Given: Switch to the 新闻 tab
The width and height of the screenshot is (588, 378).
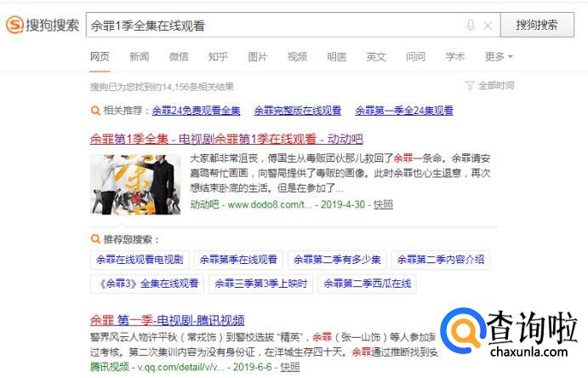Looking at the screenshot, I should (139, 57).
